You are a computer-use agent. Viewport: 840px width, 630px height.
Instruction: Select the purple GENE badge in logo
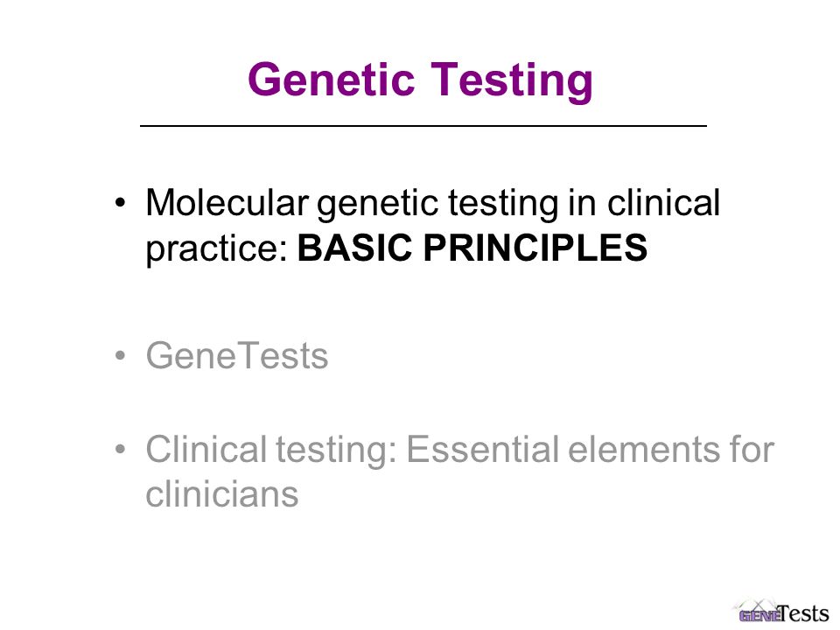tap(759, 616)
